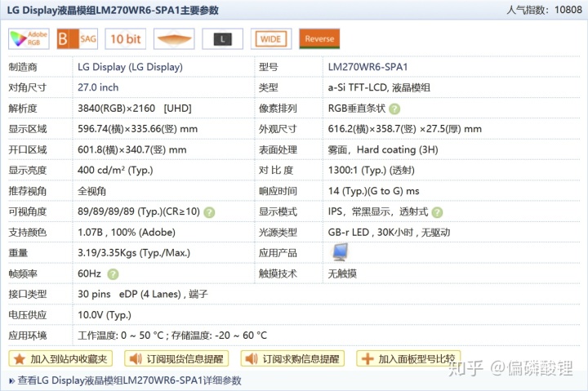Add to comparison via 加入面板型号比较
The image size is (588, 391).
409,359
